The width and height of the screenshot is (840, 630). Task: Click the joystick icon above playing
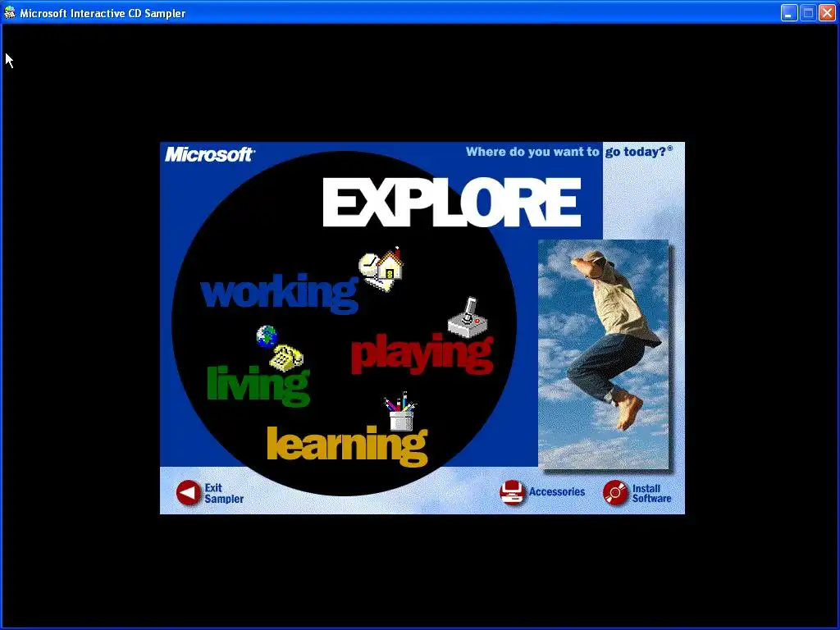coord(468,317)
